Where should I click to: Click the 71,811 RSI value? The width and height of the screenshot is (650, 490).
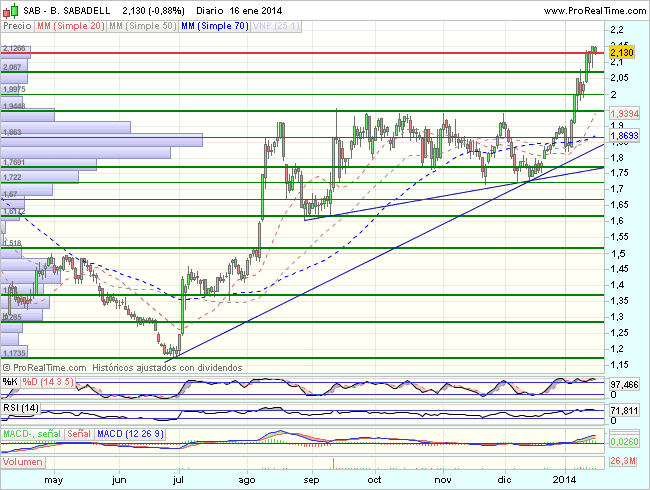[x=624, y=411]
